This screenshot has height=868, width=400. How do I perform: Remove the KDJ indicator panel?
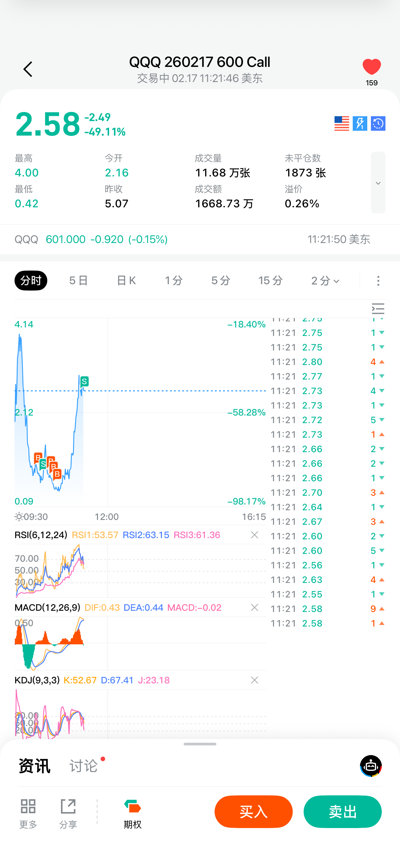[x=255, y=680]
